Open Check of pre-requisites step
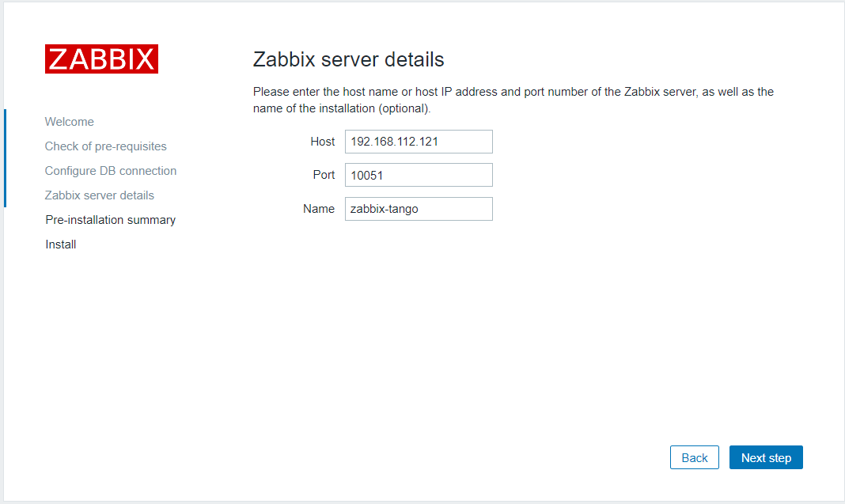 pos(106,146)
